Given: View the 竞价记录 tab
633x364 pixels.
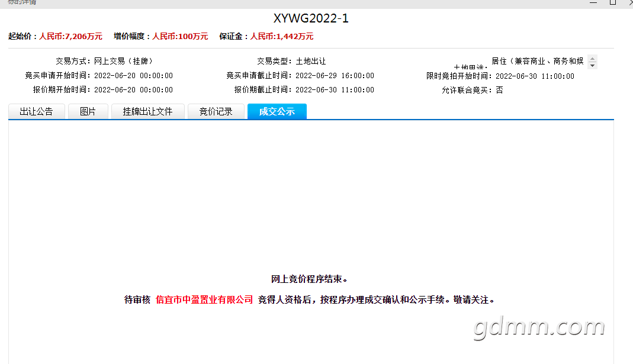Looking at the screenshot, I should [x=216, y=111].
